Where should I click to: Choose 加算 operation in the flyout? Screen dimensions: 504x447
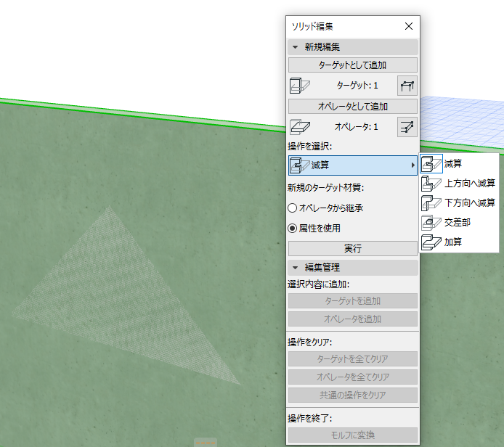[x=459, y=242]
